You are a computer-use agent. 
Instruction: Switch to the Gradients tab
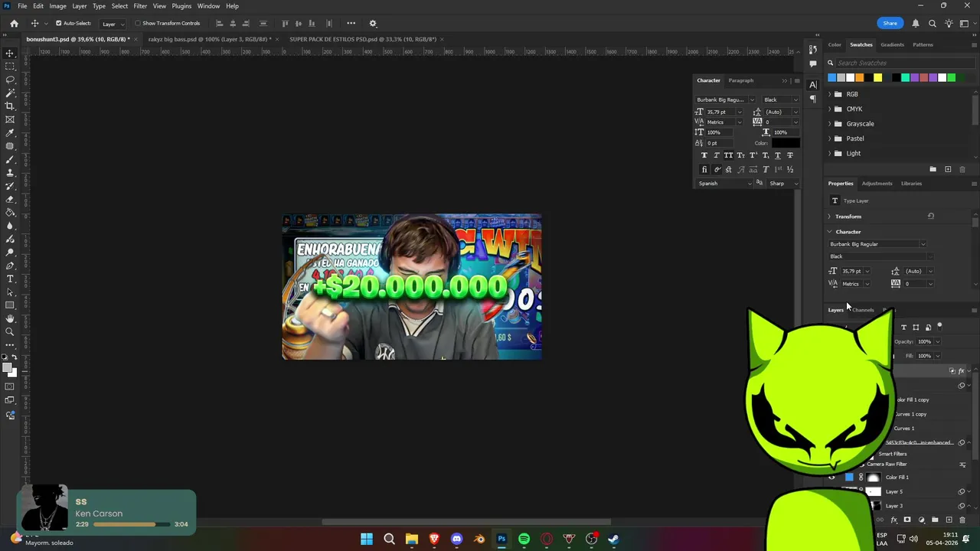click(892, 44)
